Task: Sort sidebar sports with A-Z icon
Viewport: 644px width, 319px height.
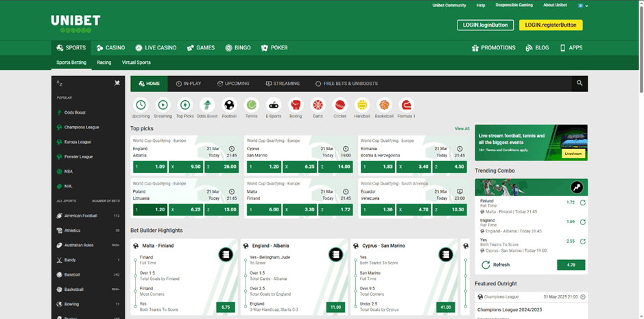Action: coord(60,83)
